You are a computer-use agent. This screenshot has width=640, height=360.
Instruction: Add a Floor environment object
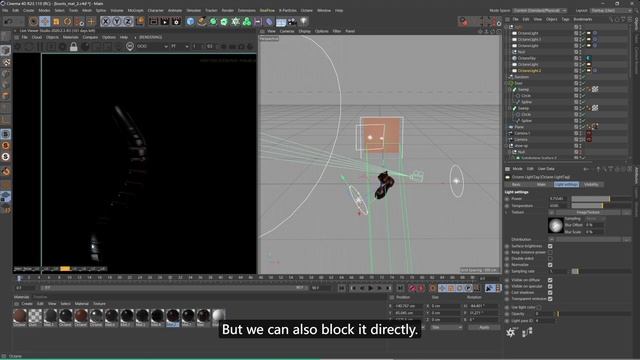click(x=281, y=21)
